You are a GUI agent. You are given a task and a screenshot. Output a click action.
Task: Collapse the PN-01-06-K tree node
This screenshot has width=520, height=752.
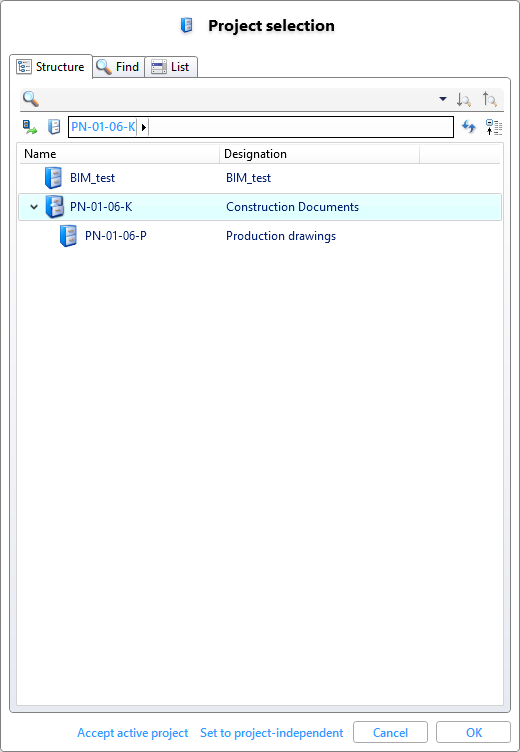[x=34, y=207]
